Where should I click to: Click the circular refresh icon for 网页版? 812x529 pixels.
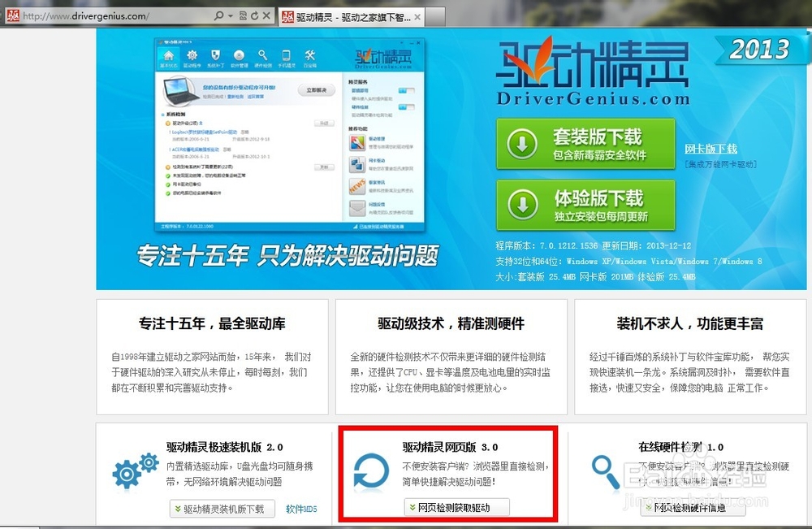pyautogui.click(x=371, y=471)
